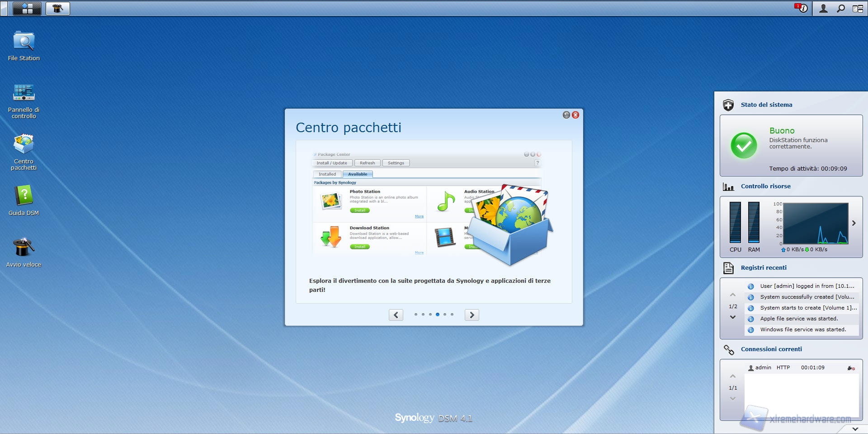The image size is (868, 434).
Task: Open Guida DSM help icon
Action: coord(24,196)
